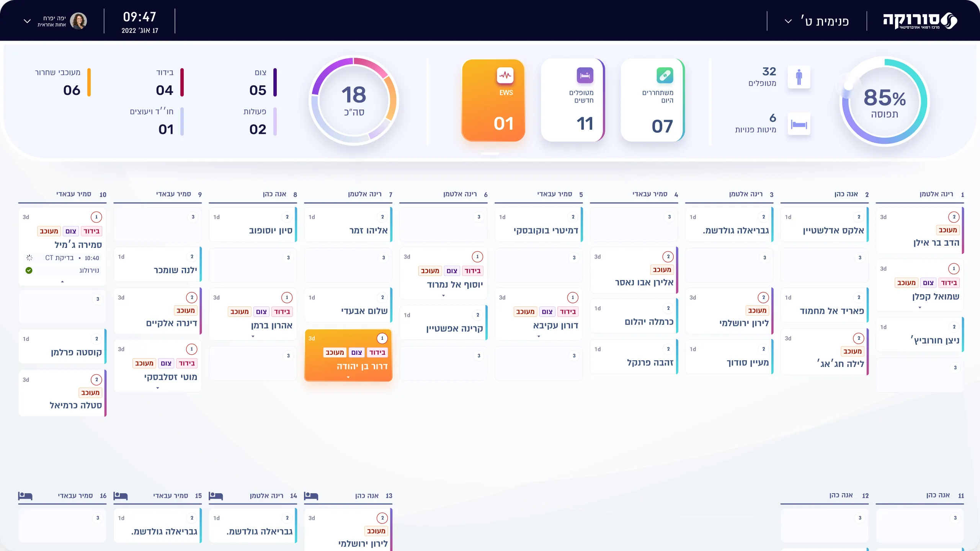Expand the שמואל קפלן patient card
The image size is (980, 551).
920,308
